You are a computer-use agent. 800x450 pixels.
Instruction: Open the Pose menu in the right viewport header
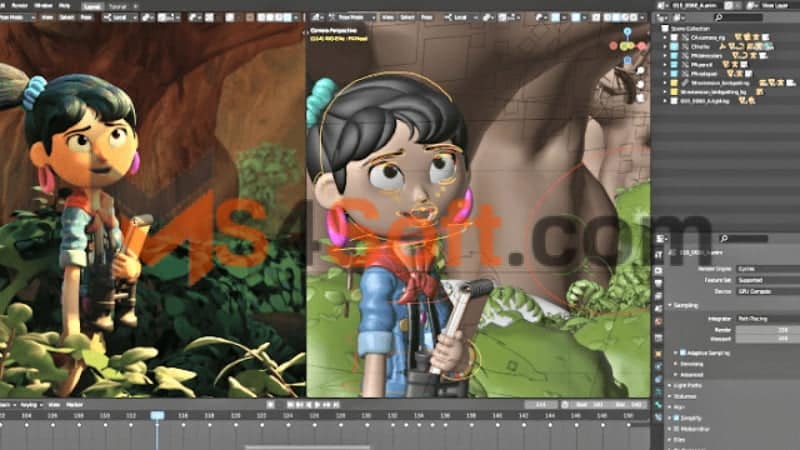(x=427, y=17)
